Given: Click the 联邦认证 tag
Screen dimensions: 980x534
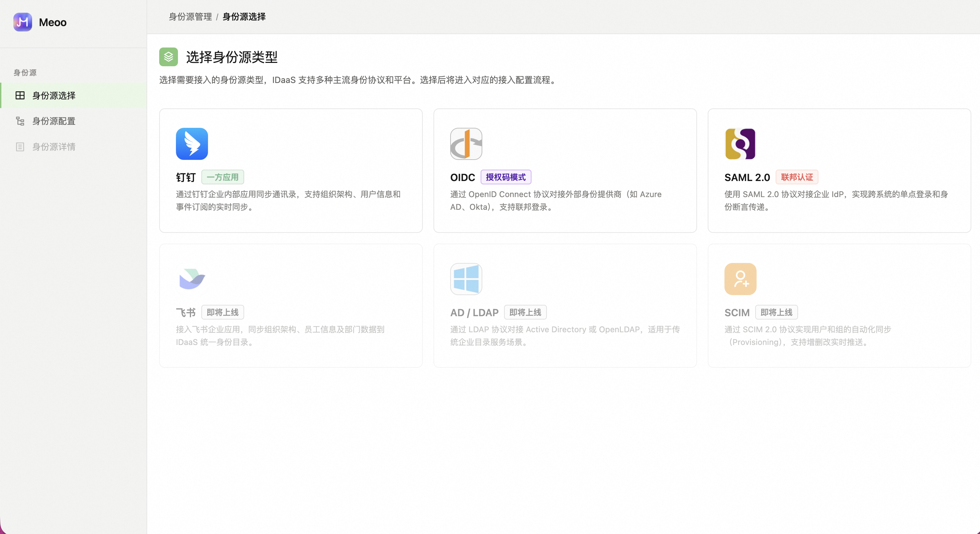Looking at the screenshot, I should click(x=797, y=177).
